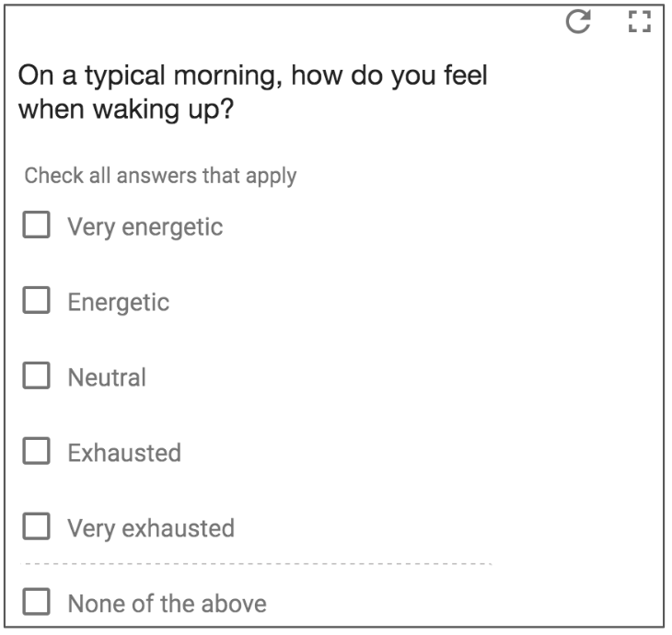672x635 pixels.
Task: Toggle the None of the above checkbox
Action: click(x=36, y=603)
